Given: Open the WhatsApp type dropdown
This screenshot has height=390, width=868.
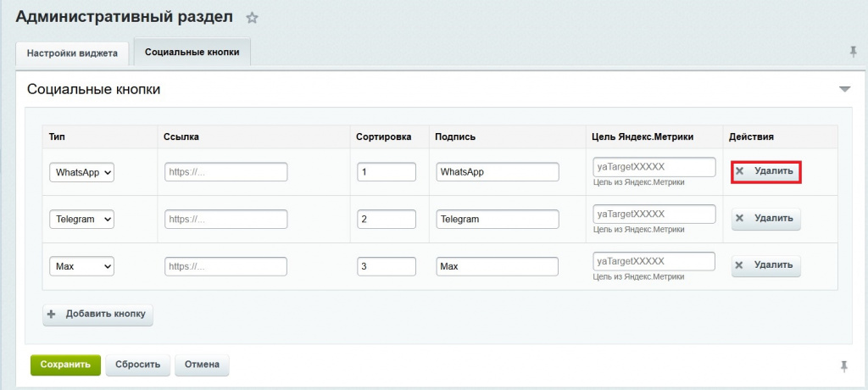Looking at the screenshot, I should click(x=82, y=172).
